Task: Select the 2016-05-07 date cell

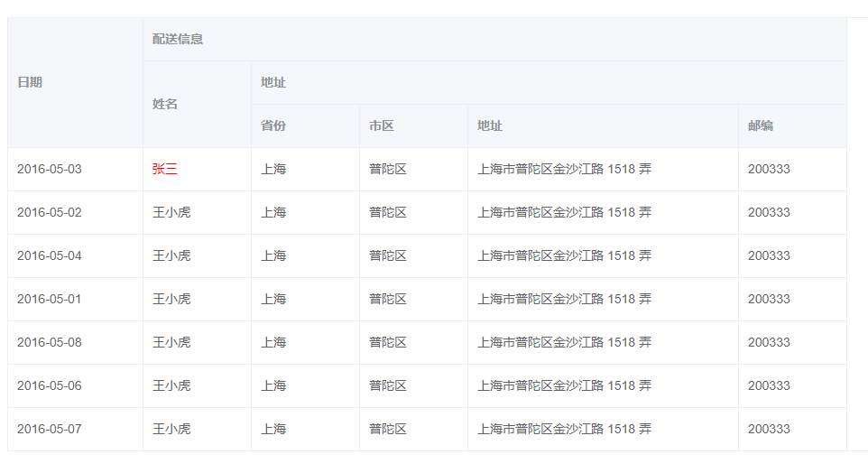Action: (50, 429)
